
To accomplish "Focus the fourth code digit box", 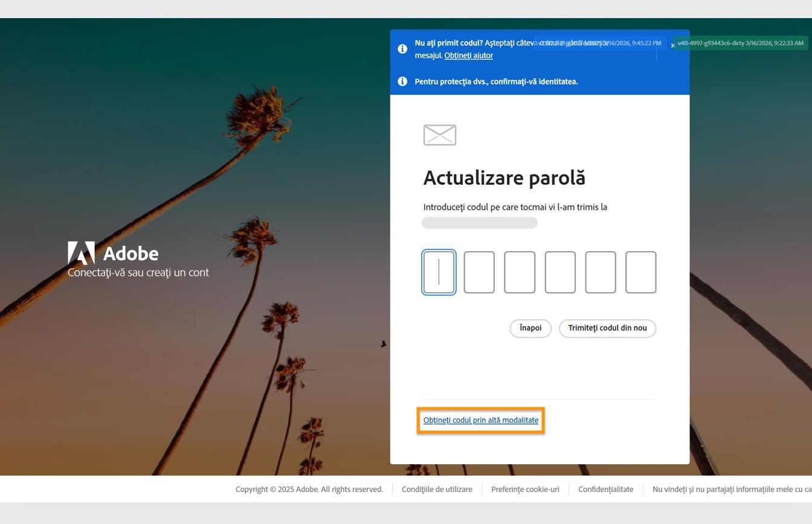I will tap(560, 272).
